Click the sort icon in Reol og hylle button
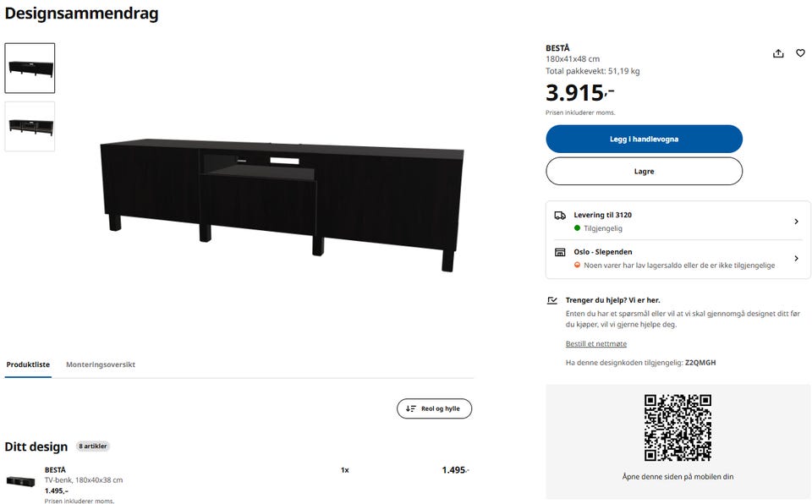812x504 pixels. [x=411, y=408]
